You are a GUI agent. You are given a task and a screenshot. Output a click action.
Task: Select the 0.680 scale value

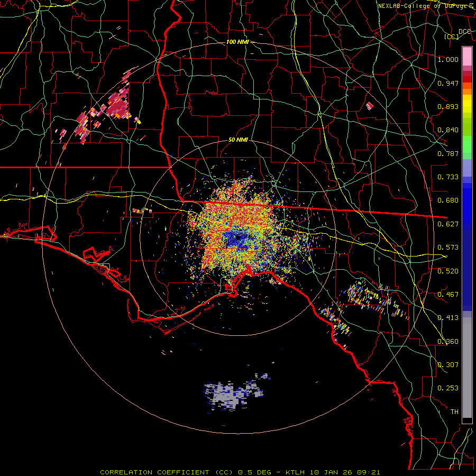pos(448,200)
